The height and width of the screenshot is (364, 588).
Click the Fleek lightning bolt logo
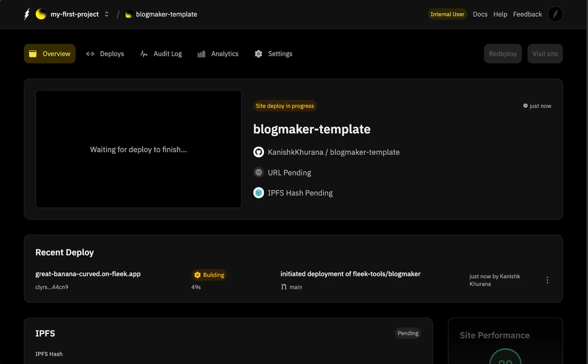27,14
